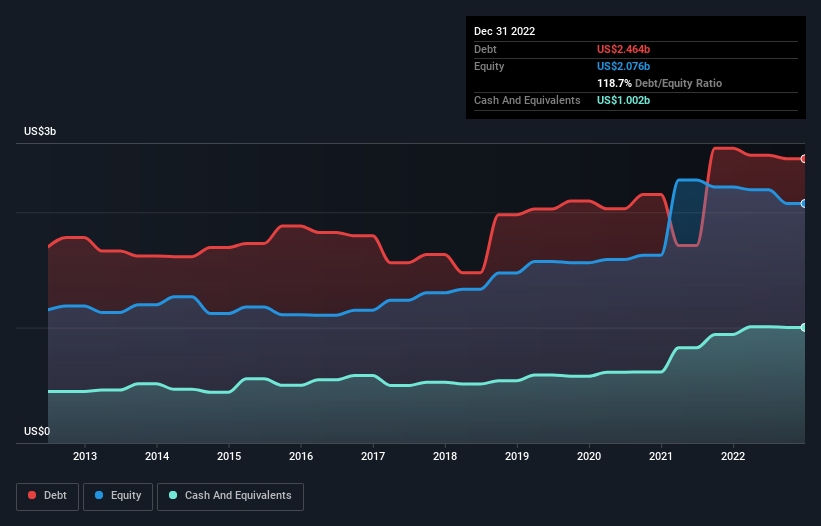Select the 2014 axis label
This screenshot has width=821, height=526.
pos(157,456)
